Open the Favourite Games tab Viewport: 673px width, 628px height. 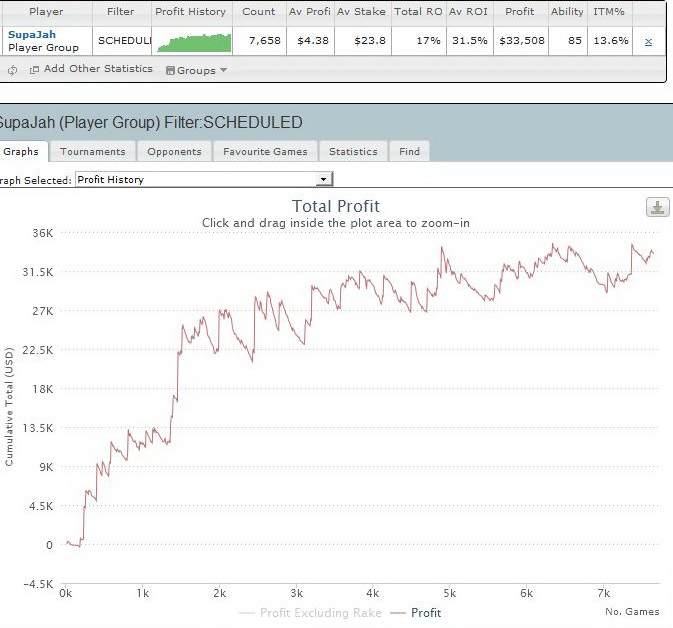pos(265,152)
